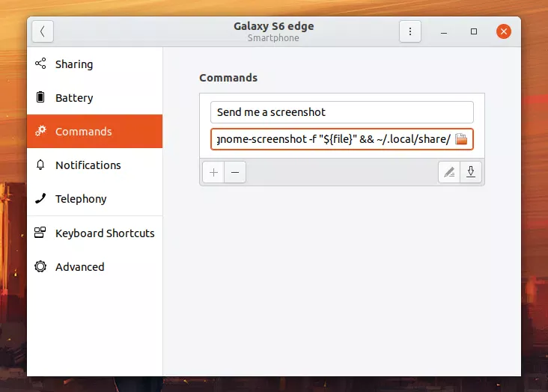Click the Keyboard Shortcuts icon
Screen dimensions: 548x392
[x=40, y=233]
